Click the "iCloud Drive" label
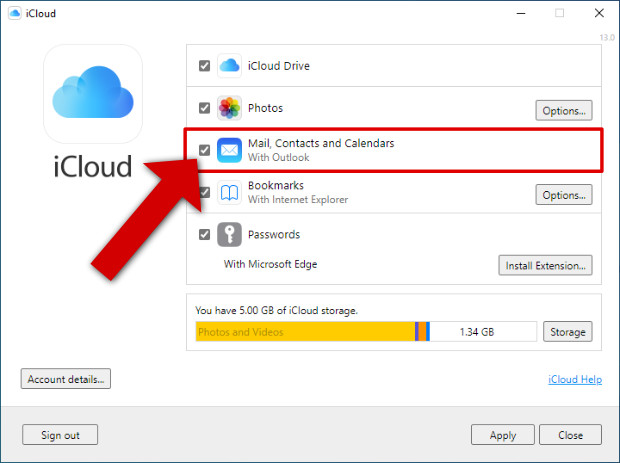 (279, 66)
